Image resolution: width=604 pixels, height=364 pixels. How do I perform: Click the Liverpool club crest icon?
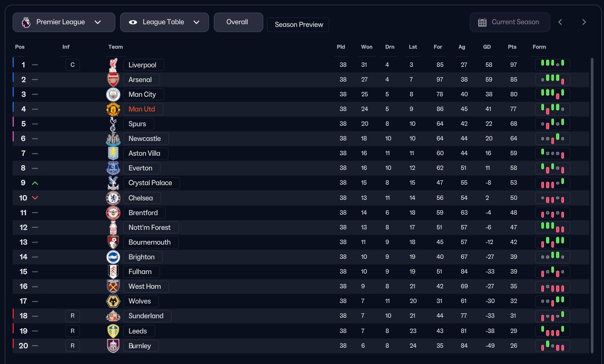click(x=113, y=65)
